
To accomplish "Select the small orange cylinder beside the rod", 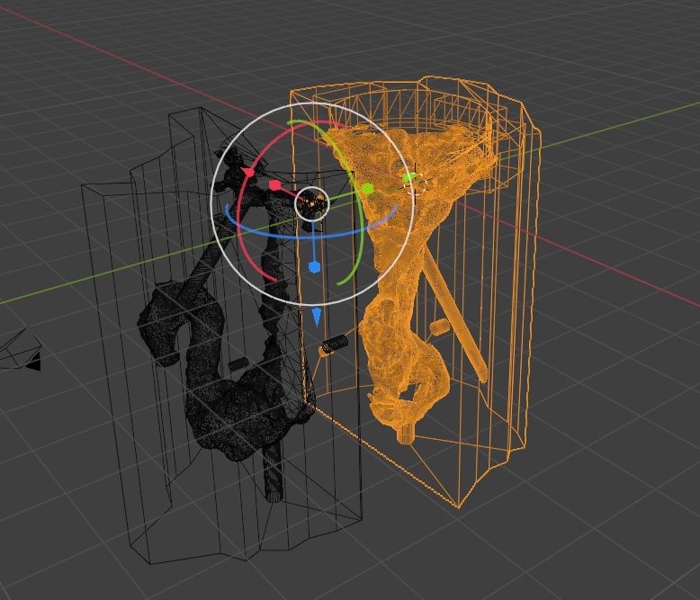I will 440,327.
